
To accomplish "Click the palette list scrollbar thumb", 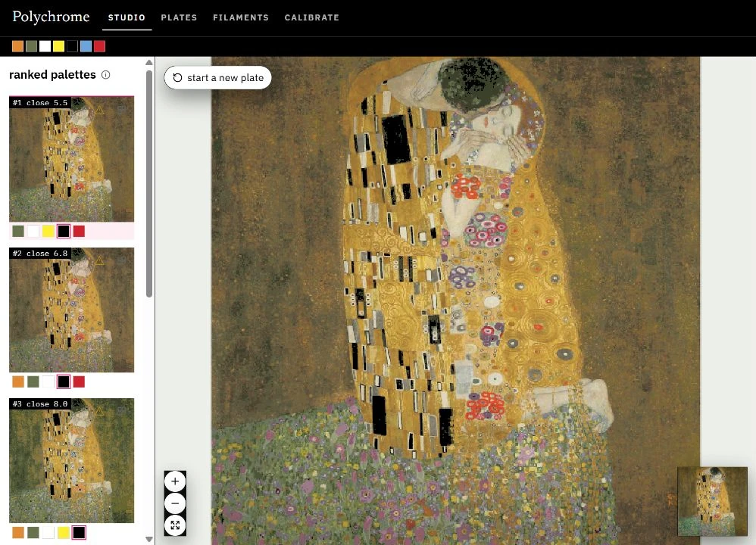I will [x=149, y=184].
